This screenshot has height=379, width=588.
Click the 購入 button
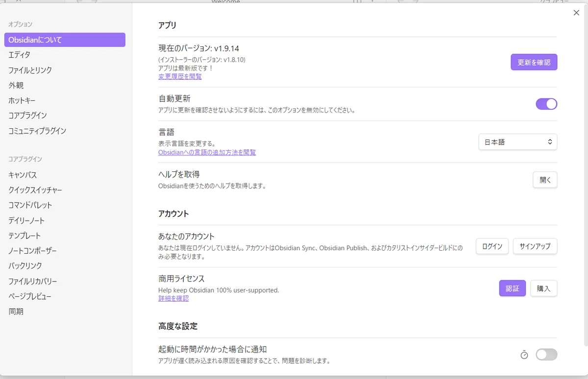[544, 288]
